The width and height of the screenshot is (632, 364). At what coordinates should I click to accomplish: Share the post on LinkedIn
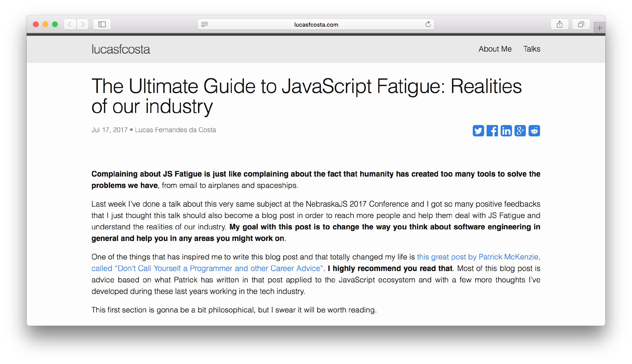(506, 131)
